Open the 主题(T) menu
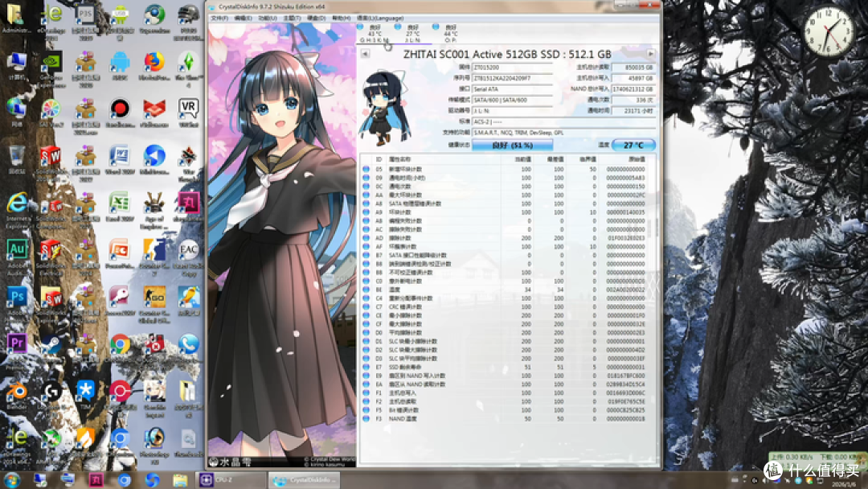 [293, 18]
